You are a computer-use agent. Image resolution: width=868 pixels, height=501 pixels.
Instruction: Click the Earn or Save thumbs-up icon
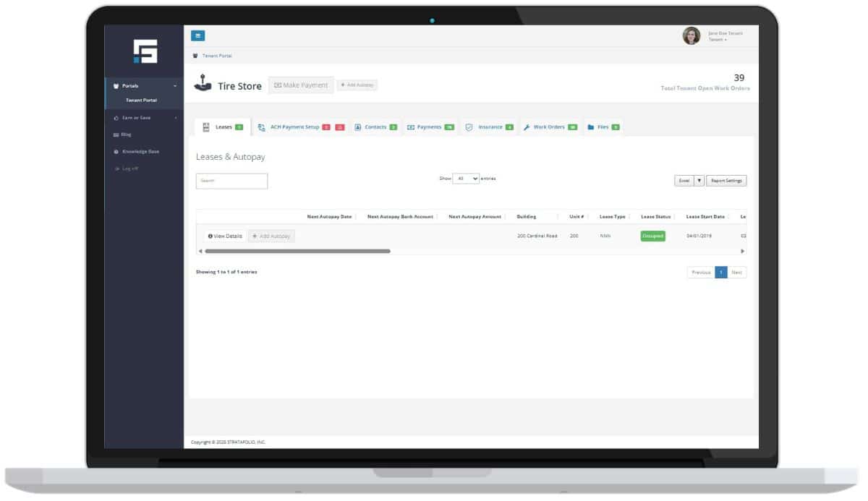coord(116,118)
